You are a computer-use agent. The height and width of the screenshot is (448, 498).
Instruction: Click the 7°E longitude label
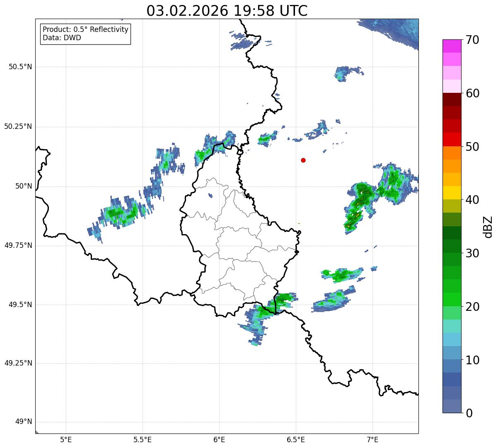click(372, 440)
